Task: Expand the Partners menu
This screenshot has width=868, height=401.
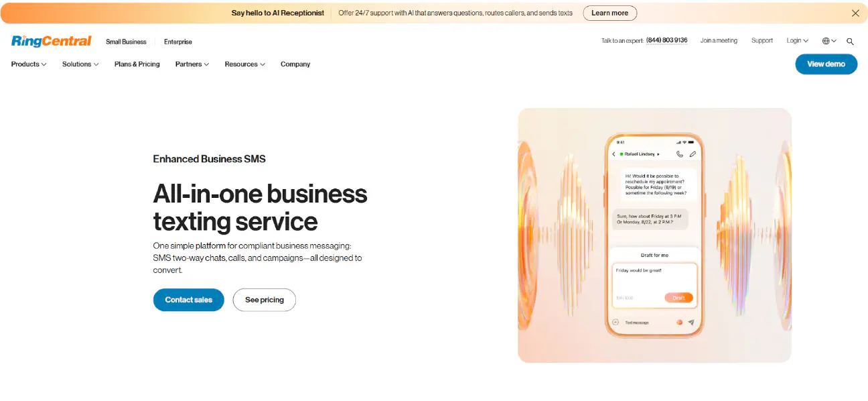Action: [192, 64]
